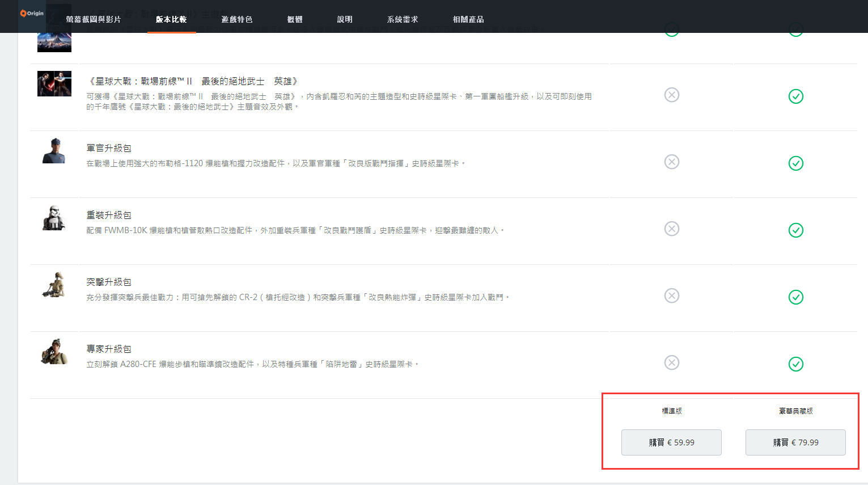
Task: Open the 螢幕截圖與影片 tab
Action: pos(93,19)
